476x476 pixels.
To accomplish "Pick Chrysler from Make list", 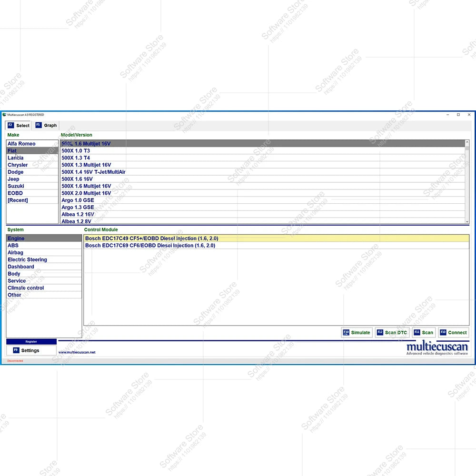I will point(32,165).
